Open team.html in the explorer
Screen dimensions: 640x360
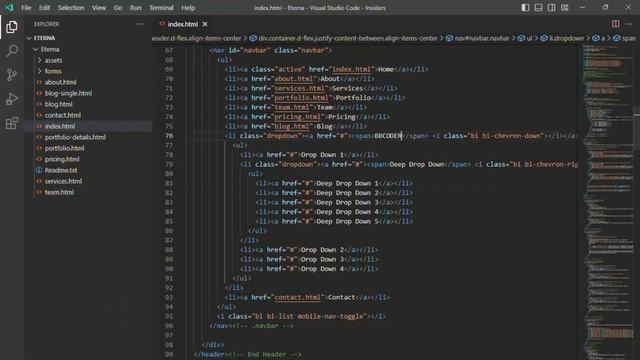[59, 192]
